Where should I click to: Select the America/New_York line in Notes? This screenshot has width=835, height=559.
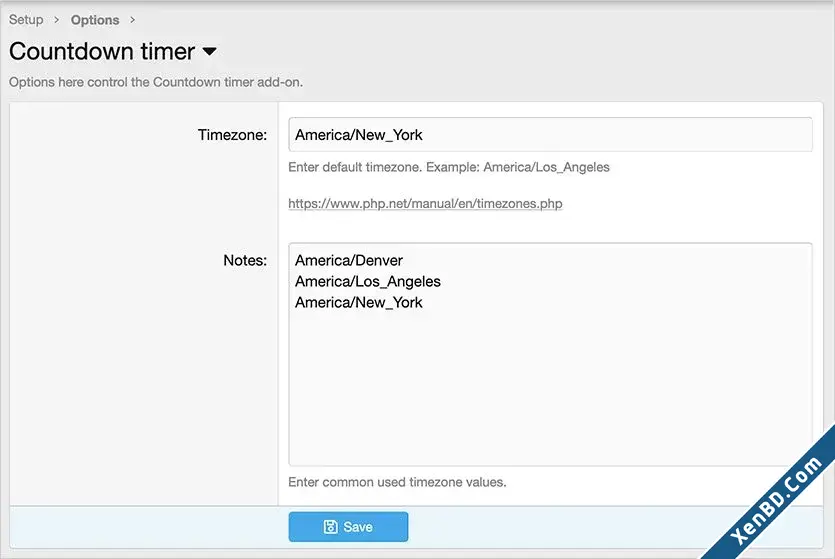[x=358, y=302]
